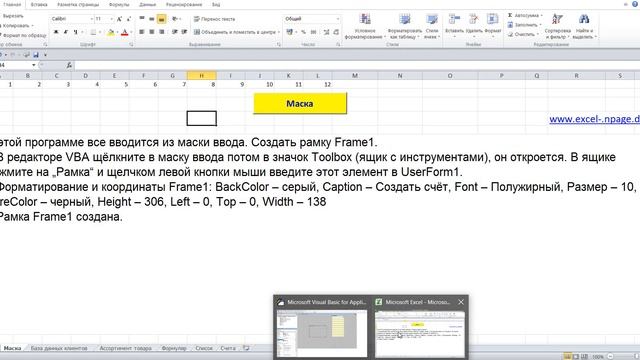640x360 pixels.
Task: Click Вырезать (cut) command
Action: (x=12, y=16)
